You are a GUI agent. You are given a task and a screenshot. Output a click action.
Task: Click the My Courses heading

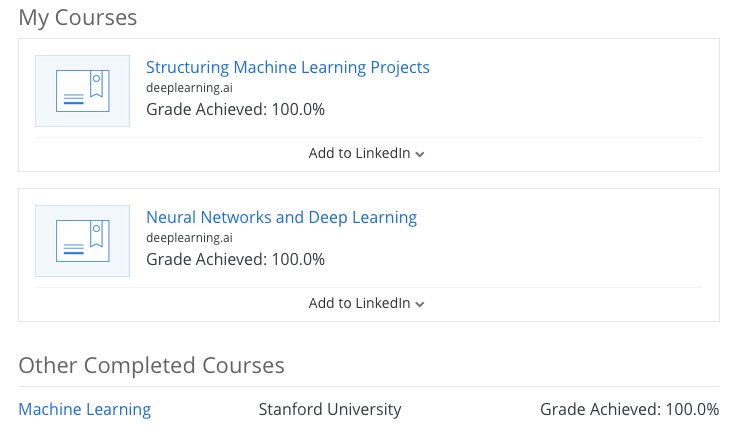[x=78, y=17]
